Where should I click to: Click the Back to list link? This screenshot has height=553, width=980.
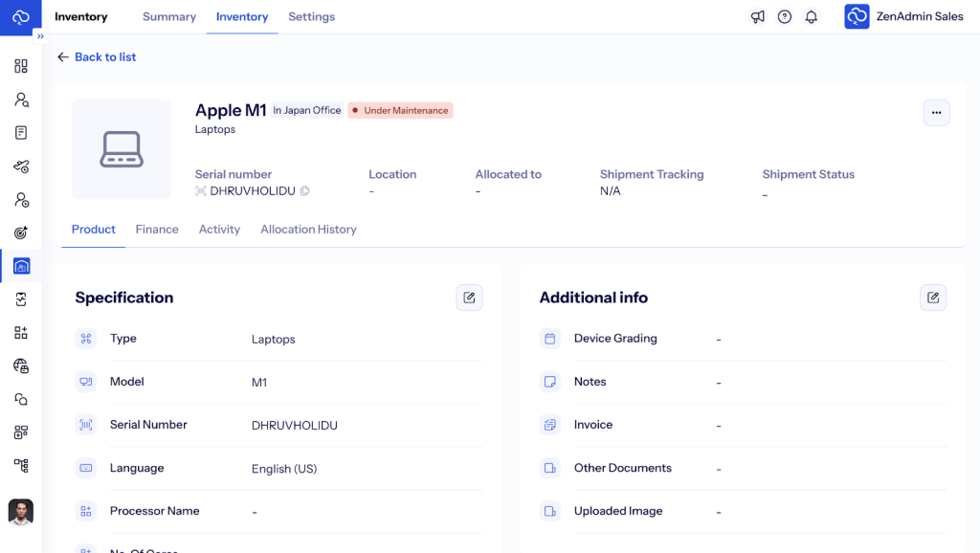[97, 57]
